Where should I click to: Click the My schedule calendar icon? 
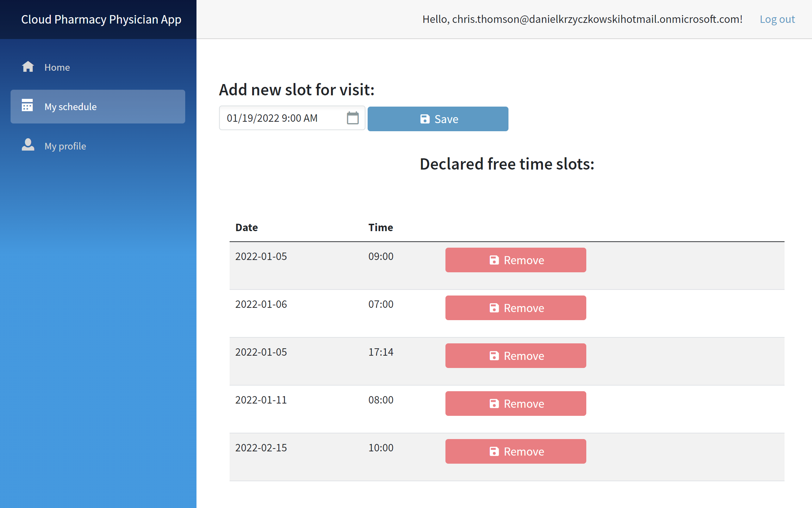coord(27,106)
